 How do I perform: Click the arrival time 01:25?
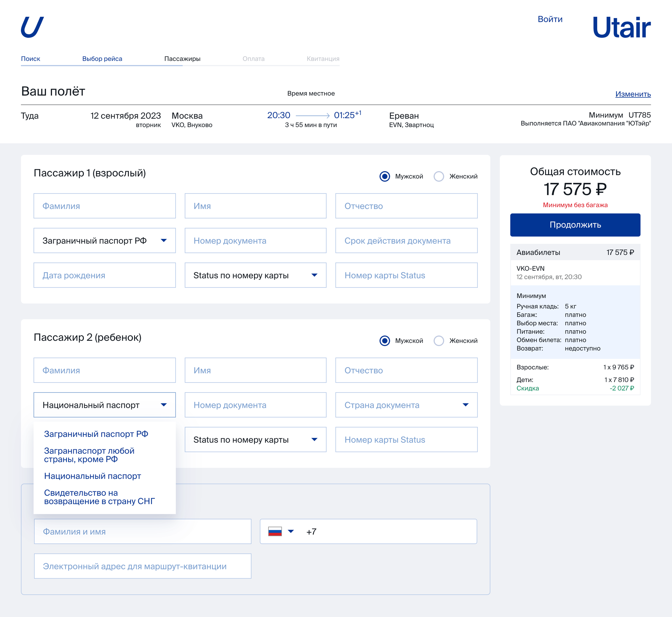pos(347,115)
